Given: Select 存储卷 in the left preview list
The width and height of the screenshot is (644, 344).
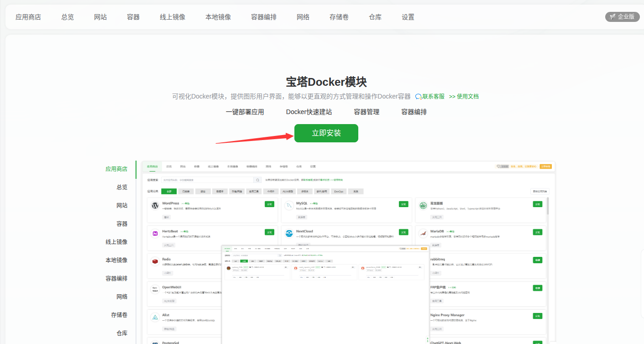Looking at the screenshot, I should click(x=119, y=315).
